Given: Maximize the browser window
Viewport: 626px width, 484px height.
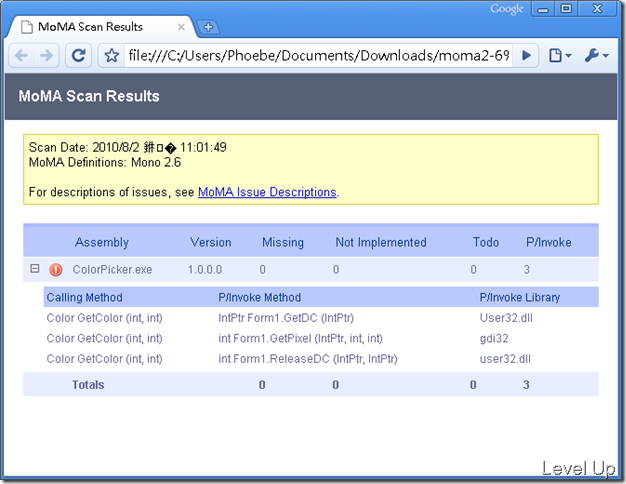Looking at the screenshot, I should [566, 9].
